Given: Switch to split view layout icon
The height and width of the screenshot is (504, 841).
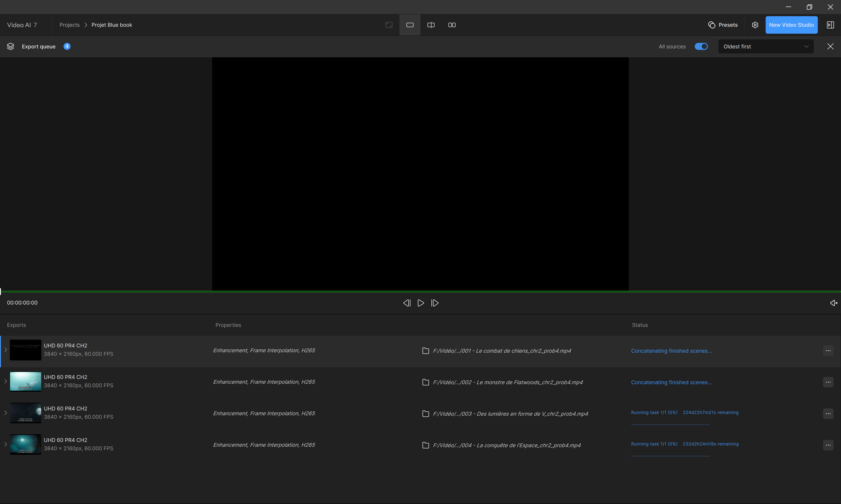Looking at the screenshot, I should (431, 25).
